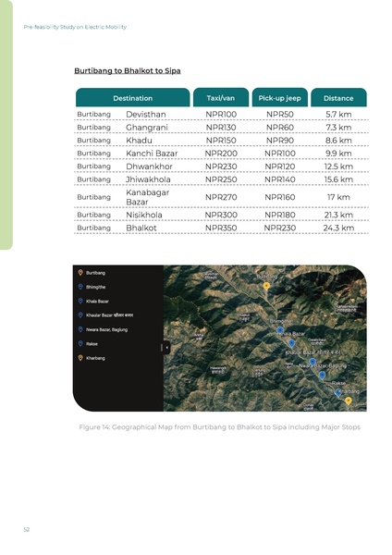Click the page number 52
The width and height of the screenshot is (392, 555).
click(27, 529)
